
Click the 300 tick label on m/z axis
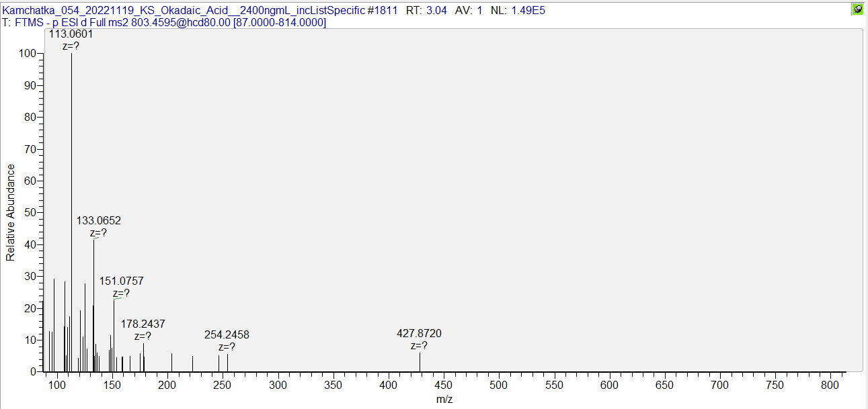(278, 385)
